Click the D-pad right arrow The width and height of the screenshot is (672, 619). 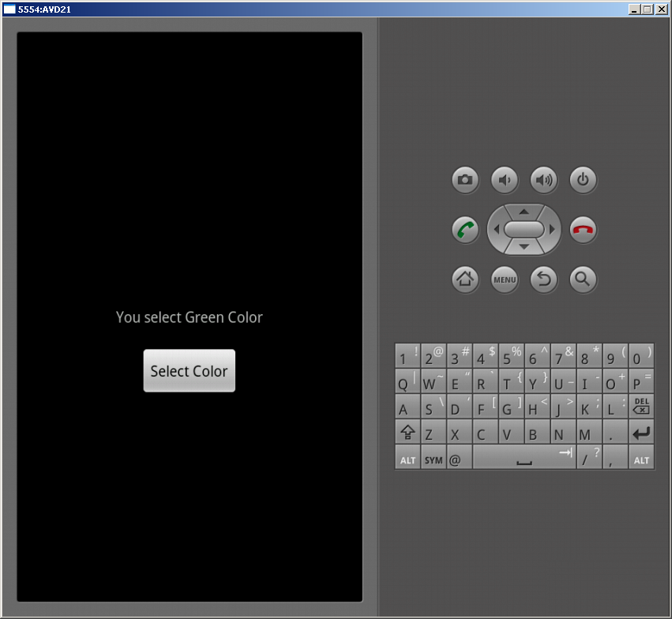552,230
